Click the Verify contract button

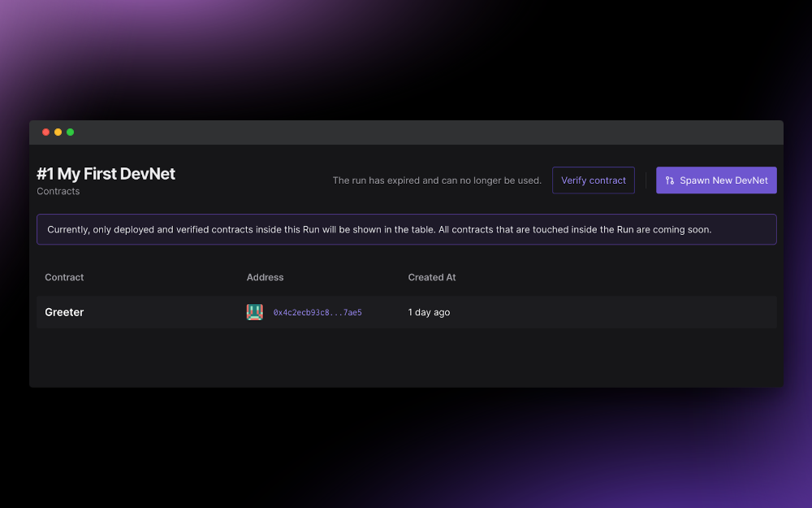[593, 180]
